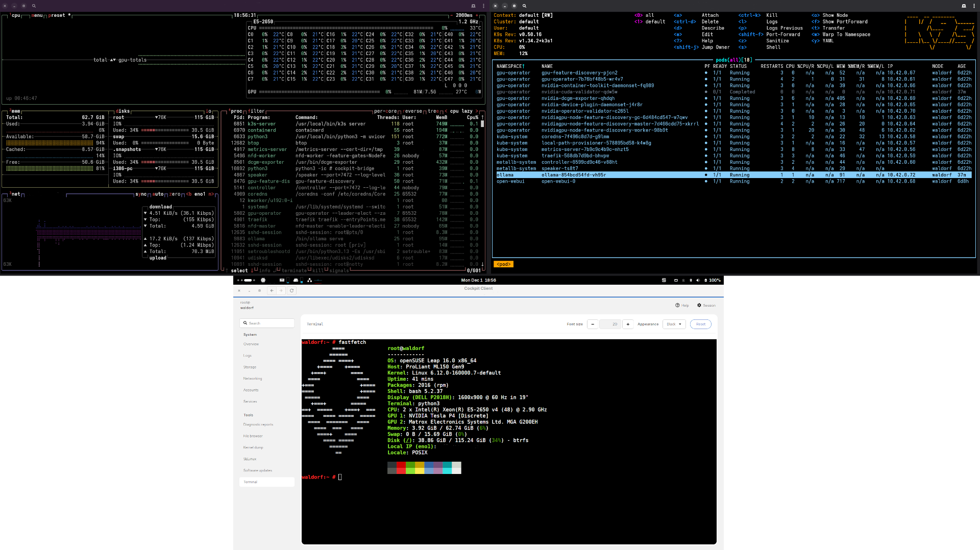Click the Reset button in terminal toolbar
The height and width of the screenshot is (550, 980).
pyautogui.click(x=700, y=324)
